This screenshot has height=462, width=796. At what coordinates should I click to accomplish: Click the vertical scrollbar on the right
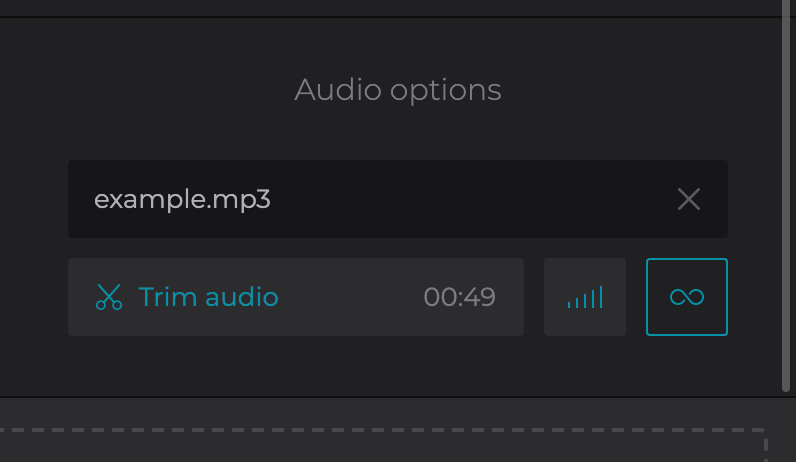[x=785, y=200]
